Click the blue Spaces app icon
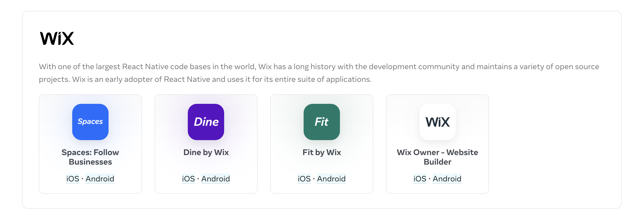 pos(90,122)
